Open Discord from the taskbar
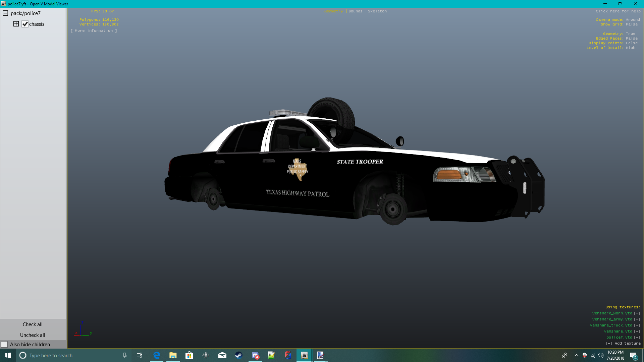The image size is (644, 362). tap(255, 355)
